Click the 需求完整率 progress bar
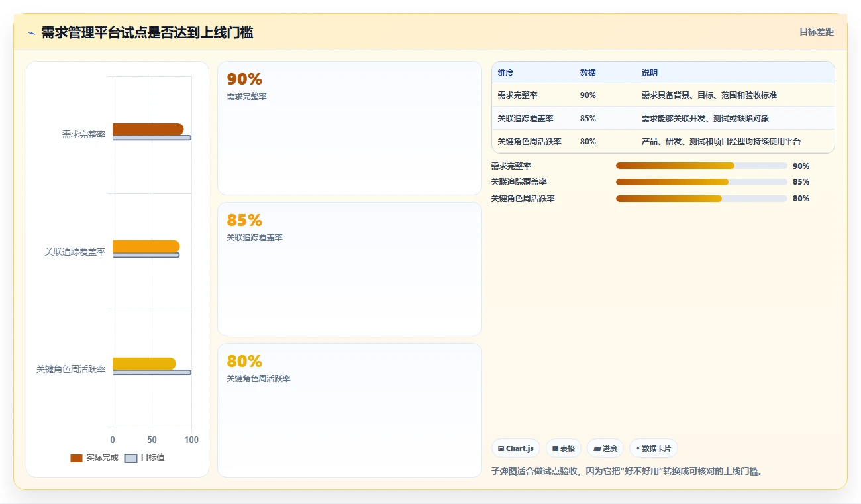This screenshot has height=504, width=861. click(x=701, y=166)
